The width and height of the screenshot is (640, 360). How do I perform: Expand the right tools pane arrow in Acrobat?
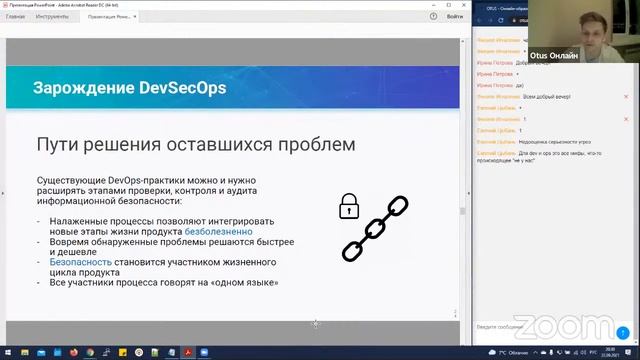tap(469, 193)
